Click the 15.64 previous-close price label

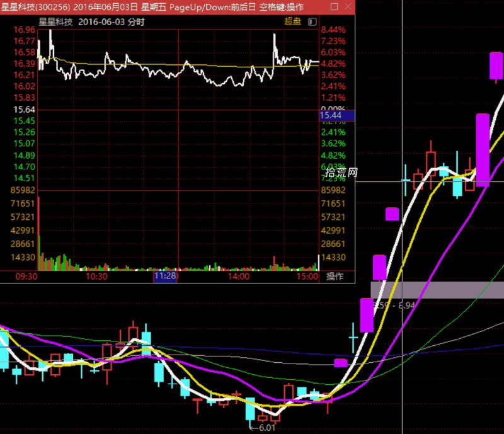pyautogui.click(x=24, y=110)
